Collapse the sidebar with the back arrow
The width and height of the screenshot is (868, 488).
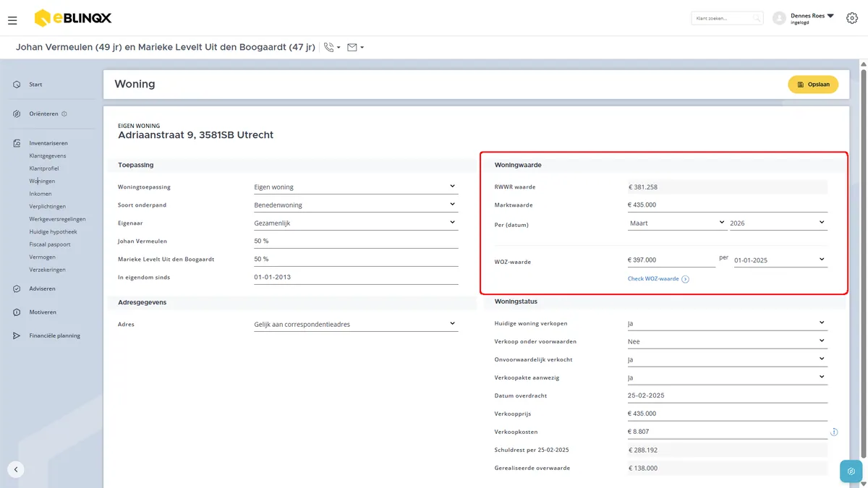click(x=16, y=469)
